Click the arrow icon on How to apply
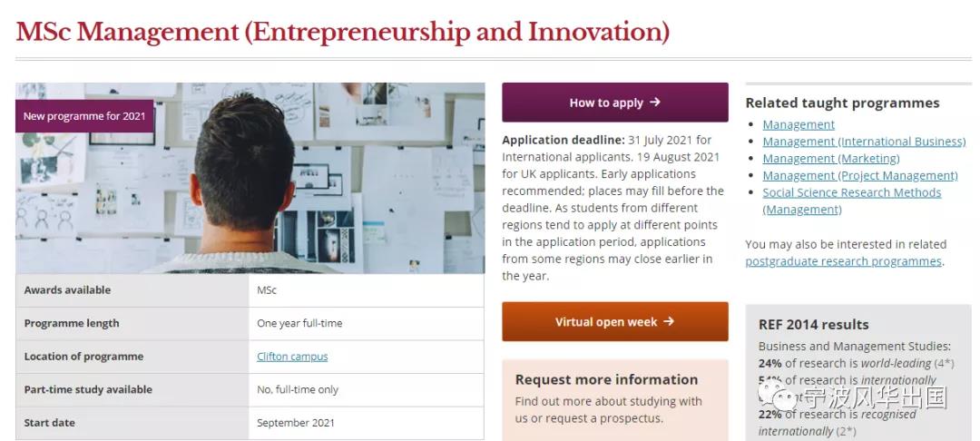The image size is (980, 441). click(x=654, y=103)
